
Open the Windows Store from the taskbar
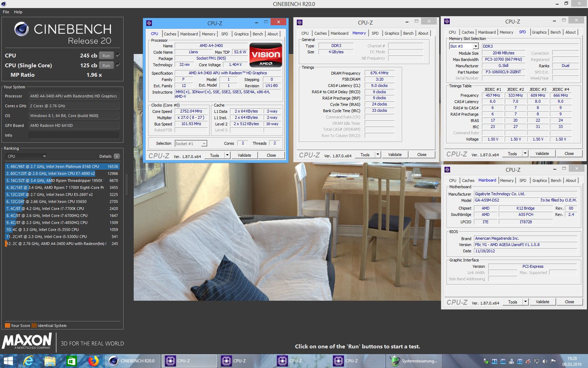[x=72, y=361]
